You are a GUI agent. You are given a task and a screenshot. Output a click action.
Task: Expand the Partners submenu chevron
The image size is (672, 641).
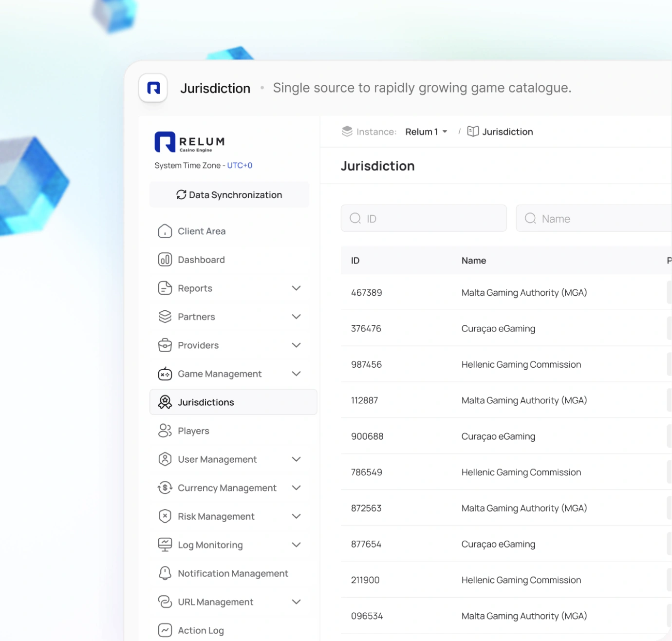296,317
